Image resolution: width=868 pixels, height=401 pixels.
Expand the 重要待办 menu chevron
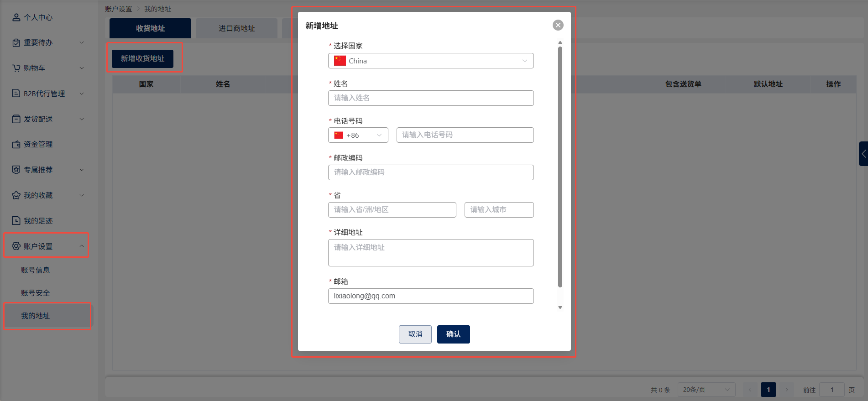(x=82, y=42)
